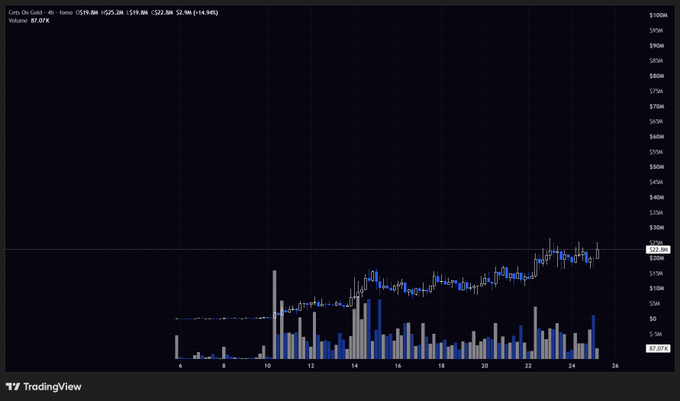Screen dimensions: 680x401
Task: Click the open value O$19.8M
Action: 87,13
